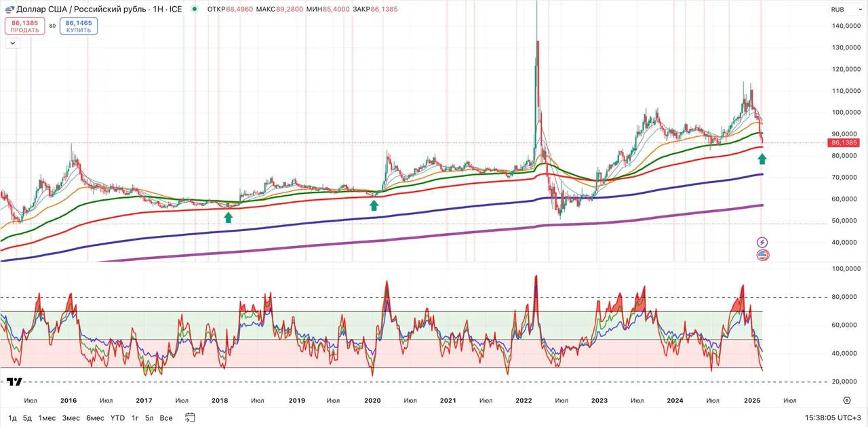Screen dimensions: 868x427
Task: Select the 5л time range
Action: [x=149, y=418]
